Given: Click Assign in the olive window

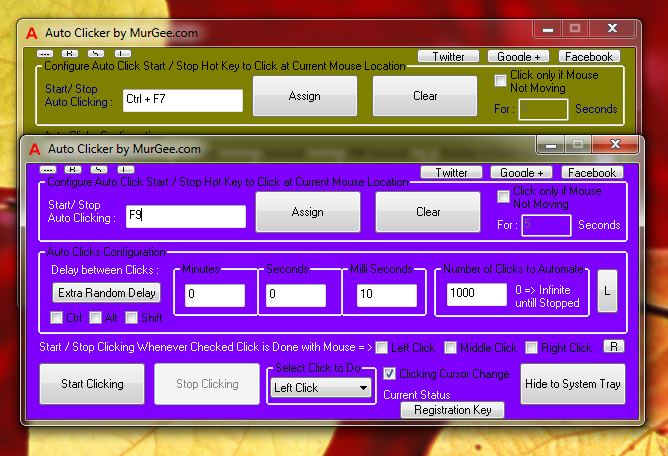Looking at the screenshot, I should (305, 96).
